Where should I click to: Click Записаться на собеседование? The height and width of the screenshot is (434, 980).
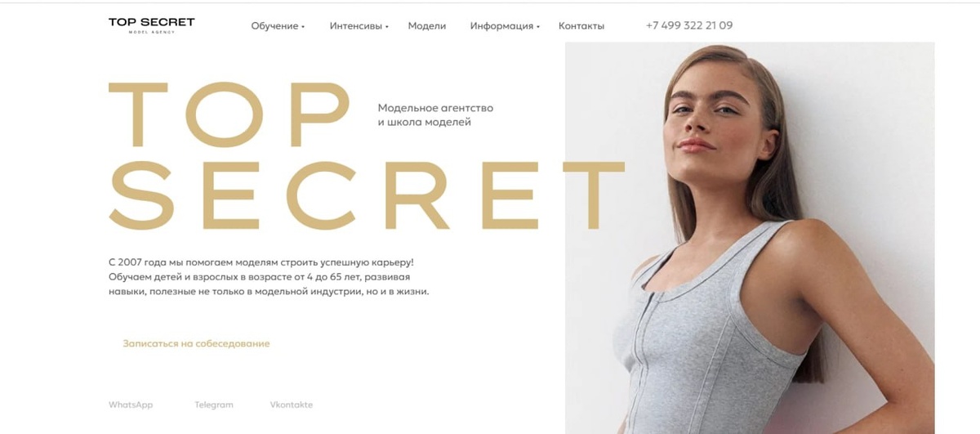pyautogui.click(x=196, y=344)
